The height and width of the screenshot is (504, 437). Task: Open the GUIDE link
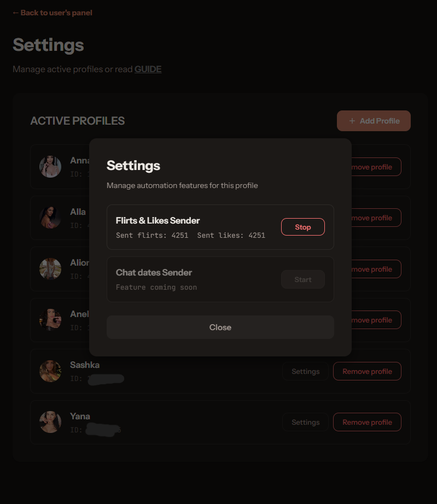148,69
